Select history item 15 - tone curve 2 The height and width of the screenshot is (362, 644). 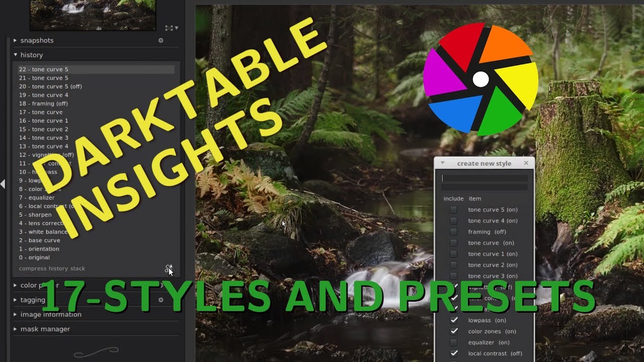pyautogui.click(x=96, y=129)
